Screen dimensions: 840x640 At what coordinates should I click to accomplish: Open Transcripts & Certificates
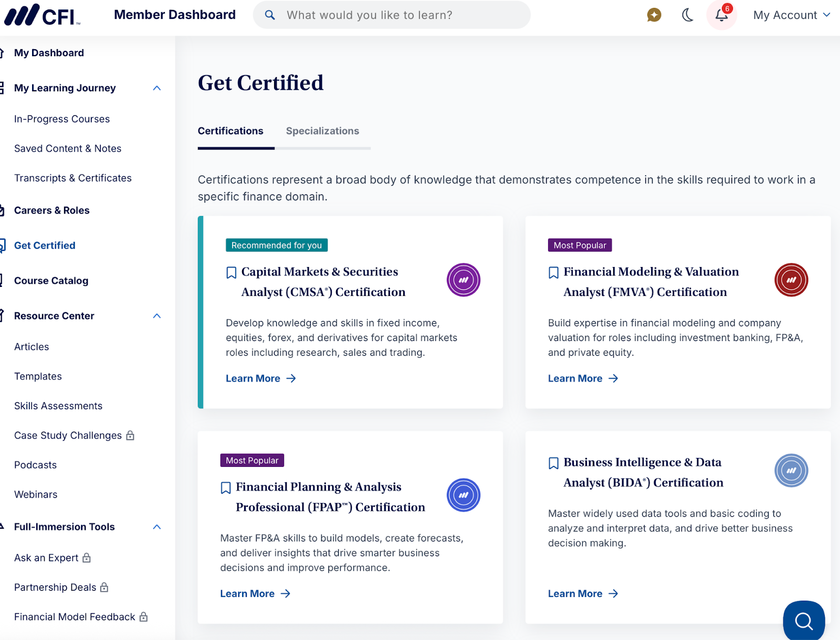click(73, 178)
